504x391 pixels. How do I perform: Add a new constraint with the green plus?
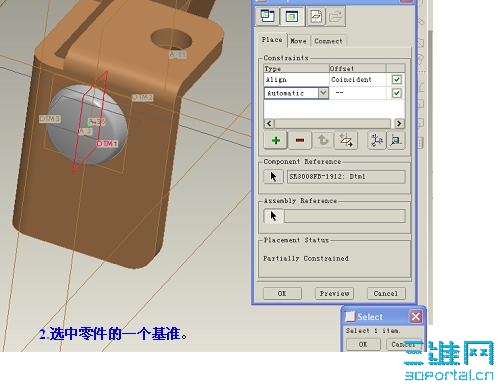276,140
